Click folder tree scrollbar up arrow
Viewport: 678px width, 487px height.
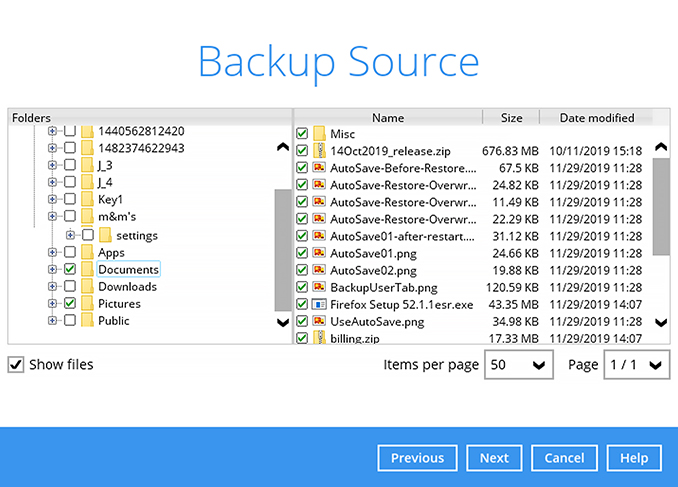click(283, 147)
